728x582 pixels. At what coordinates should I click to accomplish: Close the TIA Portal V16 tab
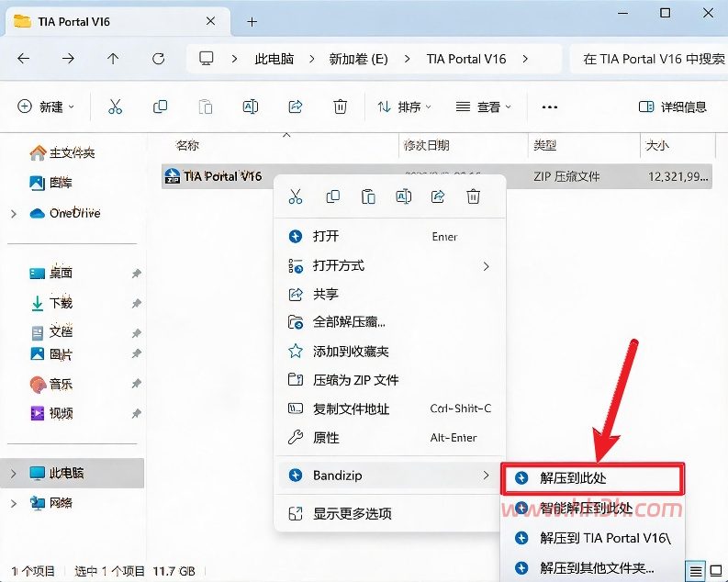[x=210, y=21]
